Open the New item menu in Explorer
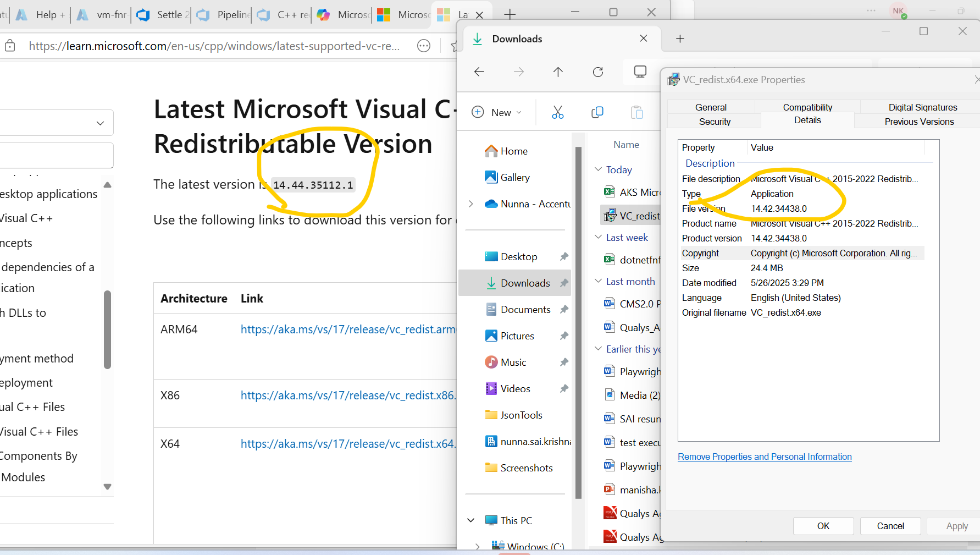Image resolution: width=980 pixels, height=555 pixels. click(x=497, y=112)
